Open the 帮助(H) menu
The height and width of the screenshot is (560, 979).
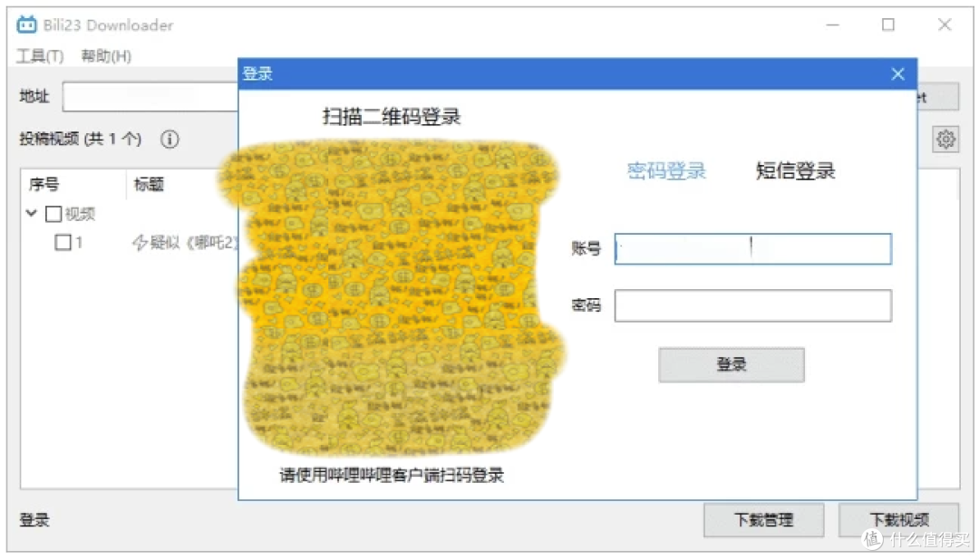click(x=106, y=56)
